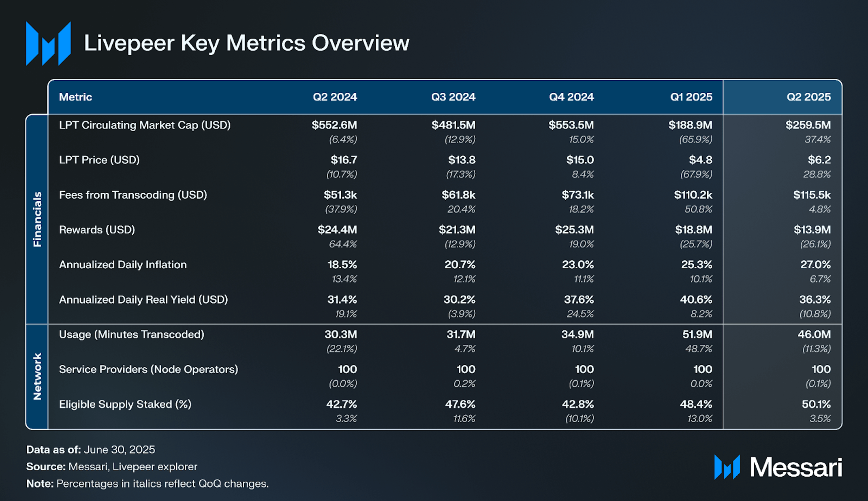Click the '27.0%' inflation value
This screenshot has height=501, width=868.
coord(815,264)
